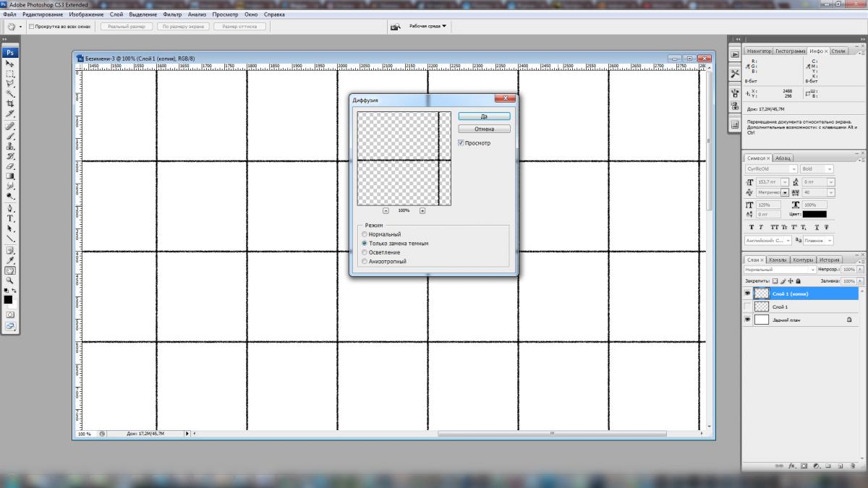Open layer Непрозр. opacity arrow
This screenshot has width=868, height=488.
point(860,270)
